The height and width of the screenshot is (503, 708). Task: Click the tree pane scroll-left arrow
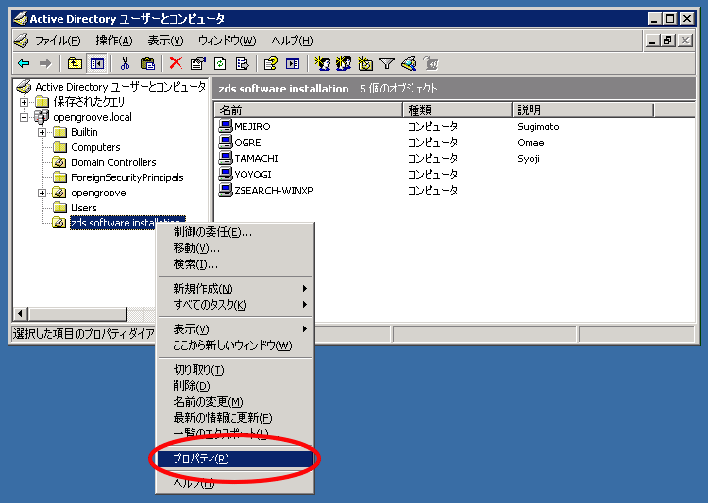[21, 314]
